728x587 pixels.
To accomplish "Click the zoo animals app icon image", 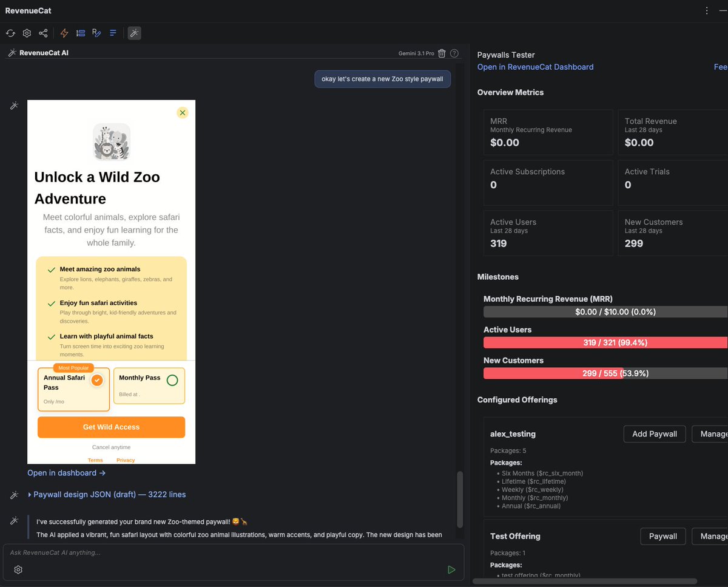I will 112,141.
